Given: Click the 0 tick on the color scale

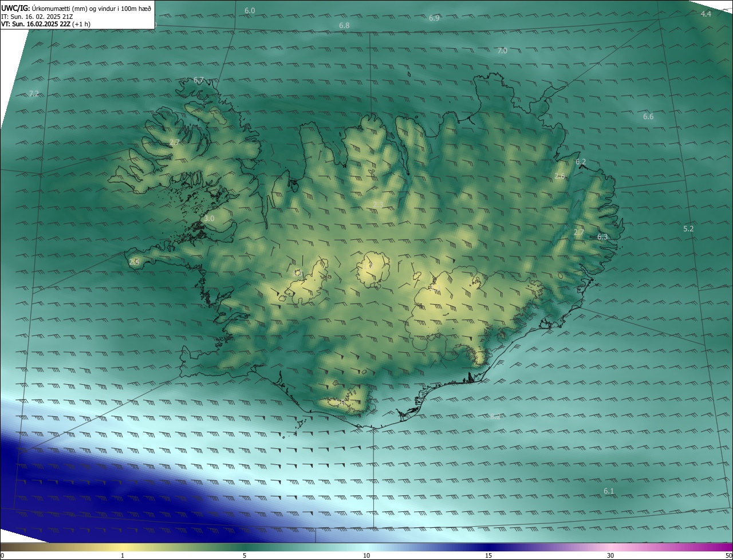Looking at the screenshot, I should pos(2,555).
